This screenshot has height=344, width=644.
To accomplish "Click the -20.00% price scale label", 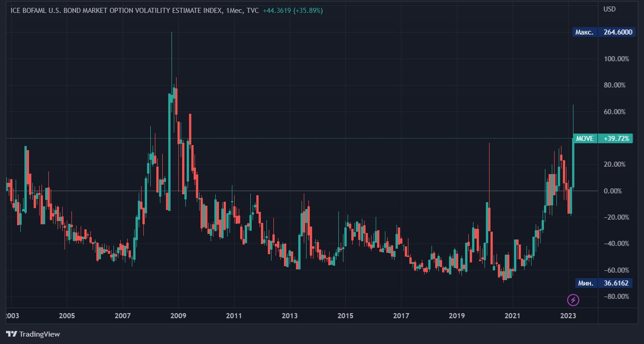I will 616,217.
